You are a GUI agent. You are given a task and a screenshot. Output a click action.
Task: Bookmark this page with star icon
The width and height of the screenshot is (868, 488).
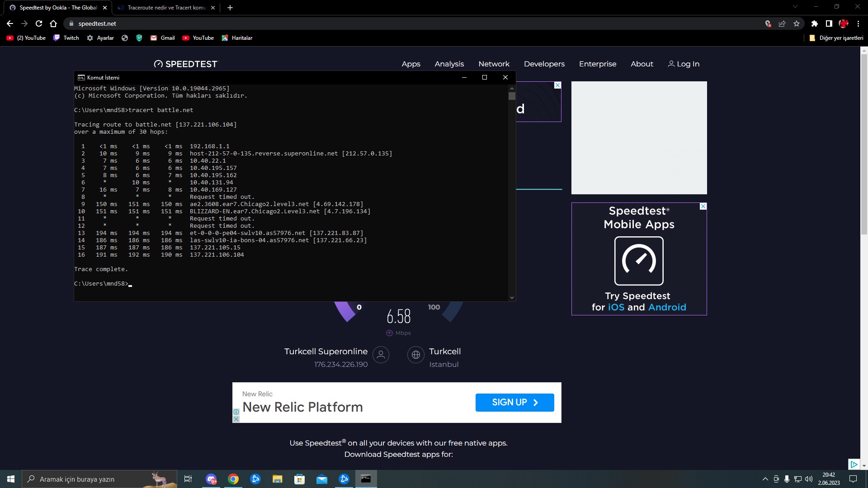[797, 23]
